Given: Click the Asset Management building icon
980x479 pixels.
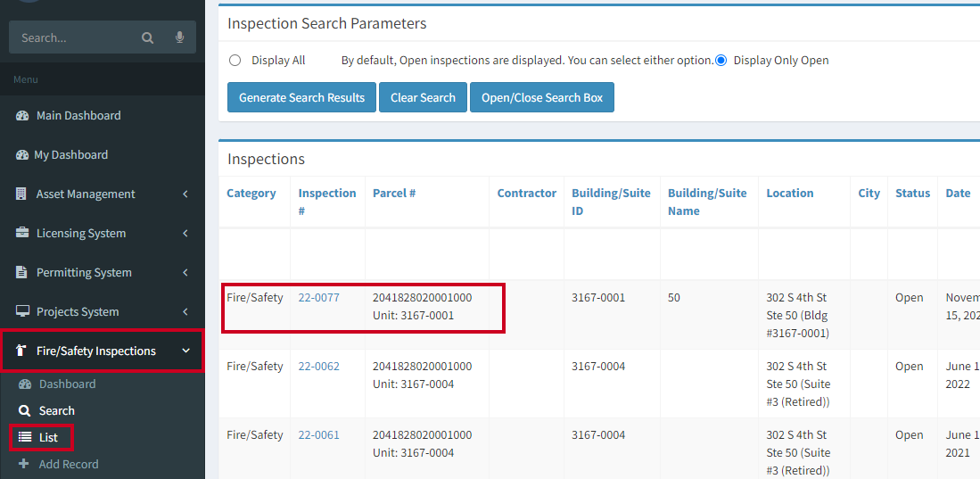Looking at the screenshot, I should (x=22, y=194).
